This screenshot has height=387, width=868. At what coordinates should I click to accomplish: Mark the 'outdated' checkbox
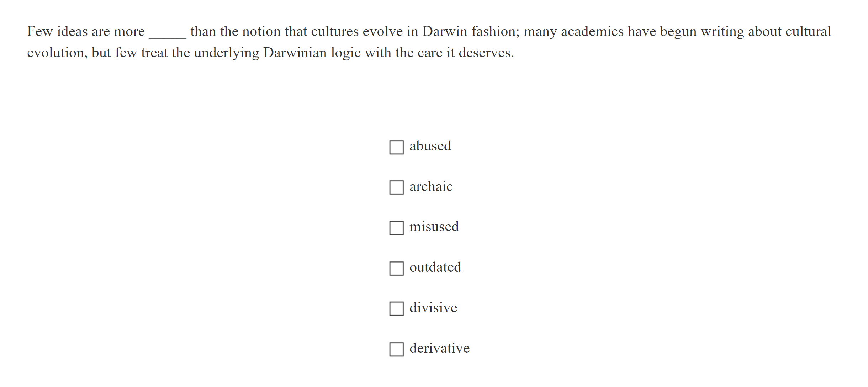pyautogui.click(x=396, y=269)
